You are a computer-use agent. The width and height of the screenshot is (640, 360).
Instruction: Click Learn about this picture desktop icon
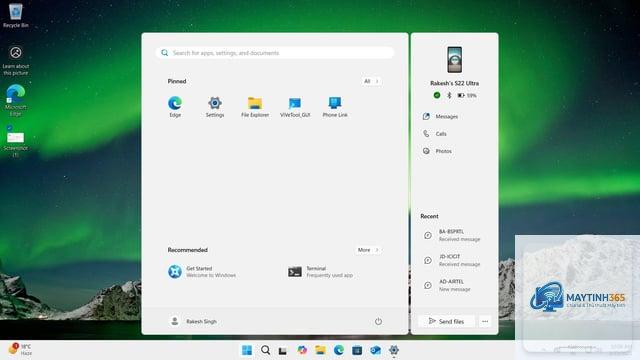coord(16,60)
